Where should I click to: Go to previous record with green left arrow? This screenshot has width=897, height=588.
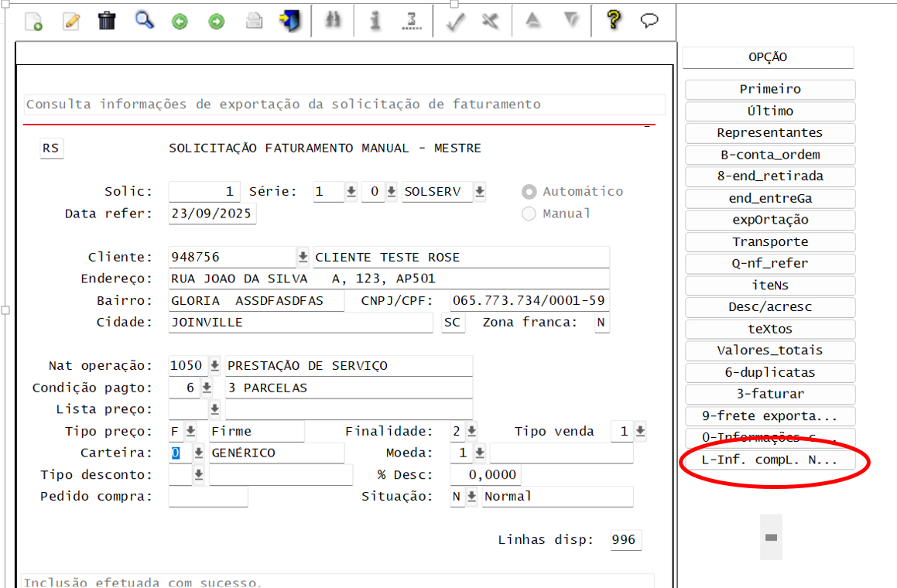(180, 22)
